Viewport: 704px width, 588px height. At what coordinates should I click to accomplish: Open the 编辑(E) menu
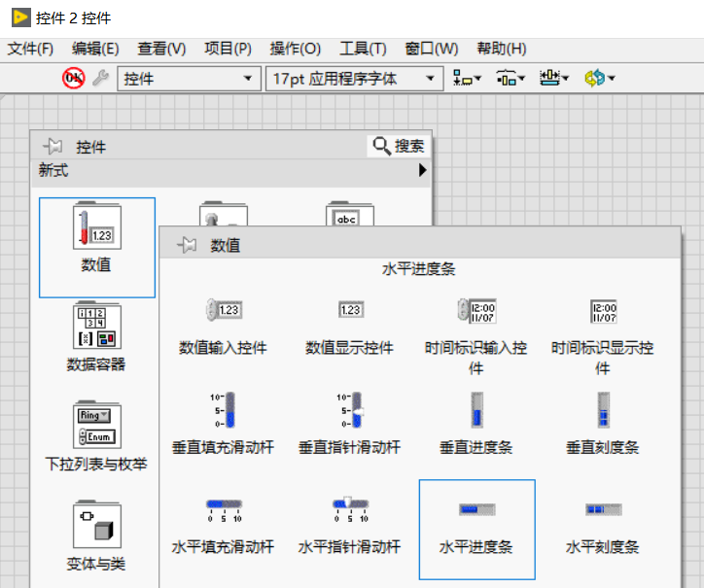click(95, 49)
